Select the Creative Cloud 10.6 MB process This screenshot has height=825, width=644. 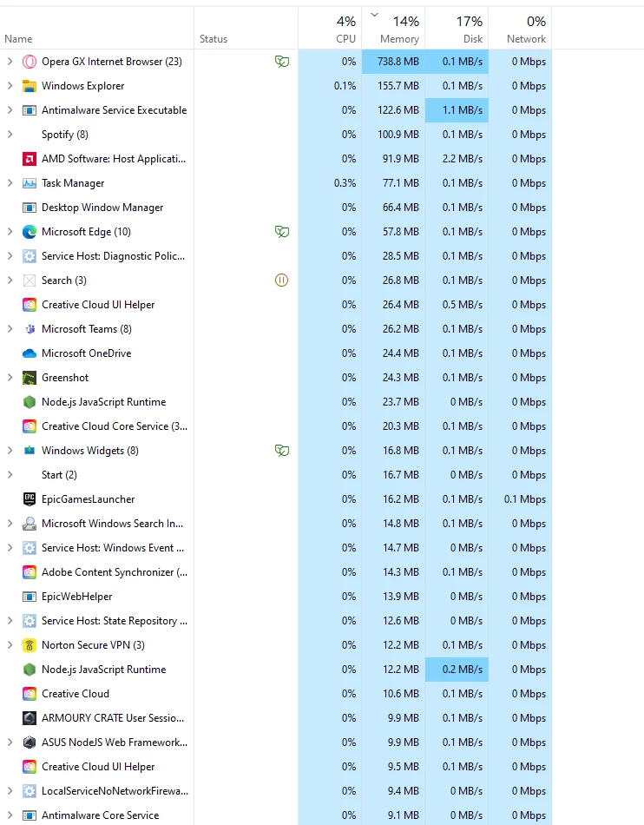pos(275,694)
